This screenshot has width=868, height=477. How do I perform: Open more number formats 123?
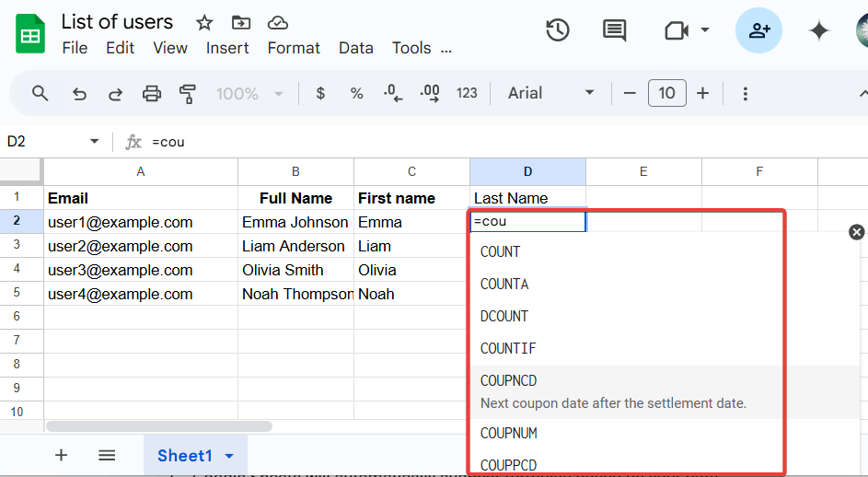[x=467, y=93]
